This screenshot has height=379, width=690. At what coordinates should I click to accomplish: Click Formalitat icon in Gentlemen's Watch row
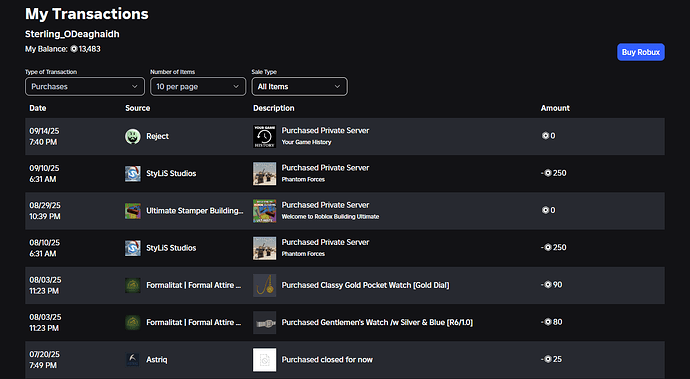point(132,322)
